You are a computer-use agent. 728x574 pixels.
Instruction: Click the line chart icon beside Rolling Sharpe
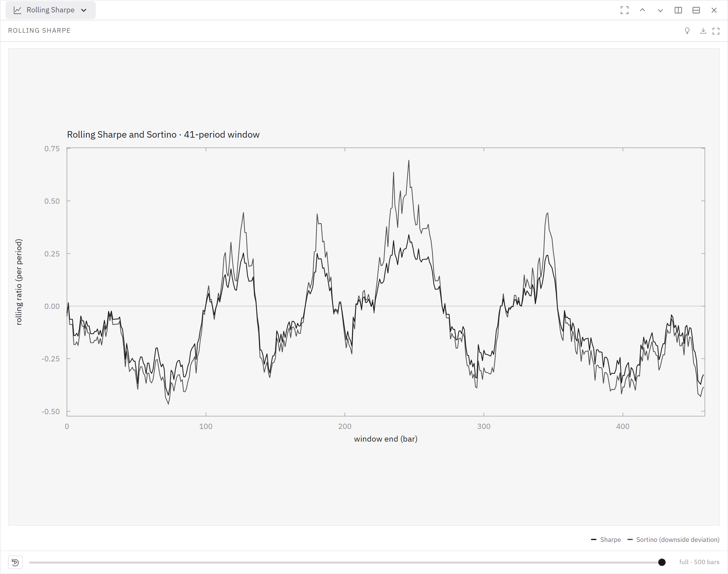18,10
